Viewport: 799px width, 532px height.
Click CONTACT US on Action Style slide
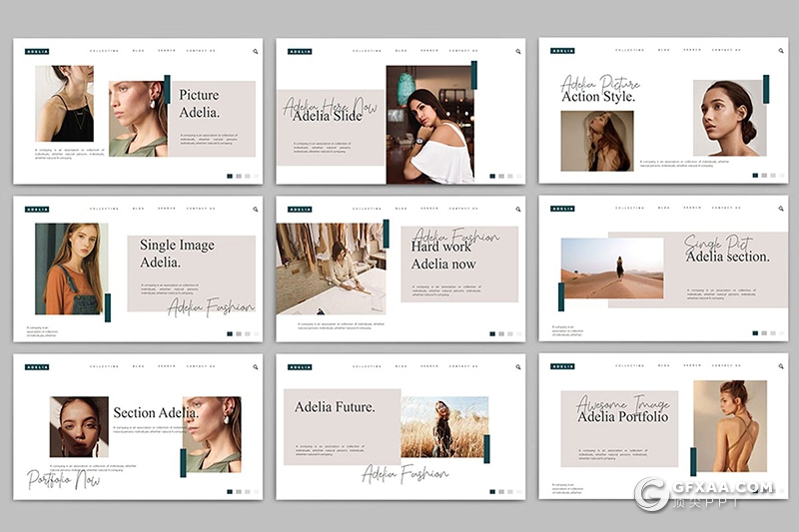[x=726, y=51]
